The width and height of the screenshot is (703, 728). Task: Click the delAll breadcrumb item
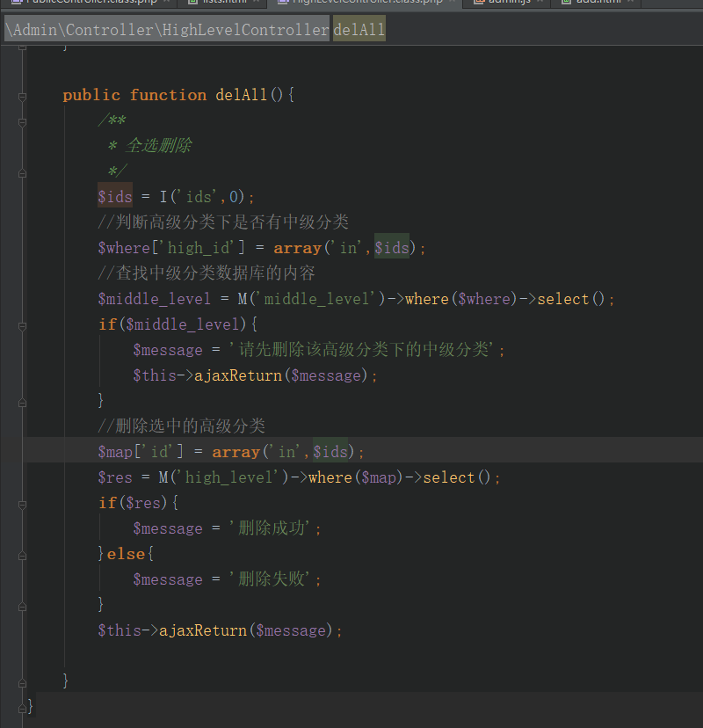point(359,30)
